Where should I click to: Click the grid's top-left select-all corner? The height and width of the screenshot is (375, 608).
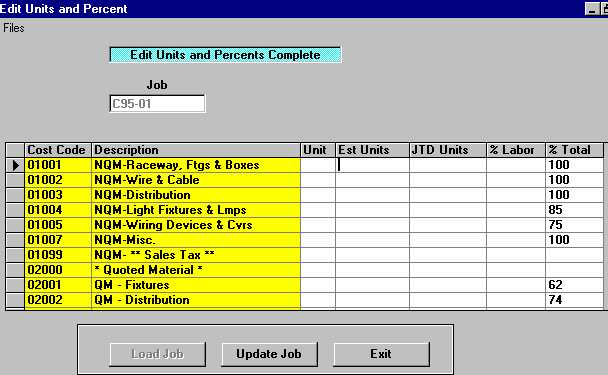coord(15,150)
